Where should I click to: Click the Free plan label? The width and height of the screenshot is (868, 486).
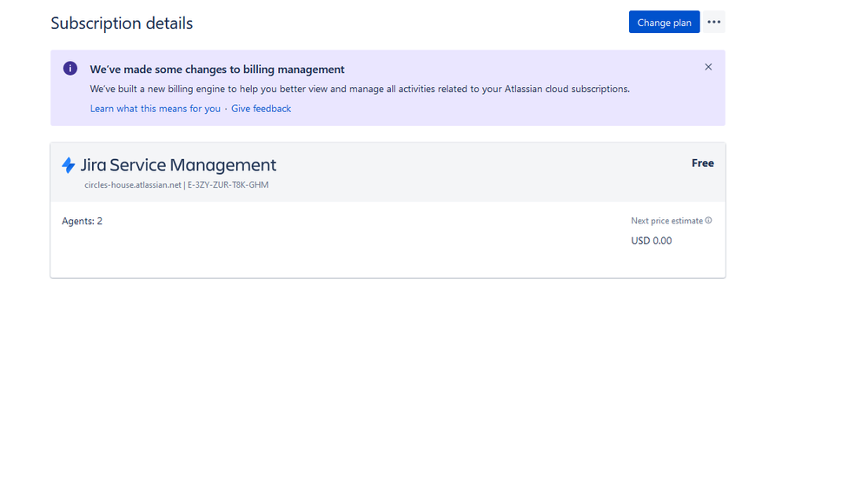point(703,163)
